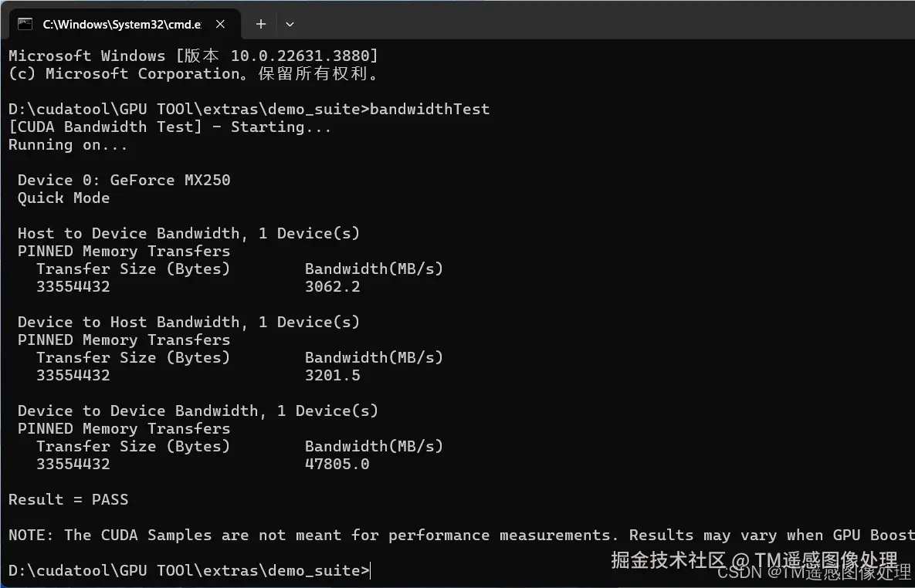Viewport: 915px width, 588px height.
Task: Click the 3201.5 bandwidth value
Action: click(333, 375)
